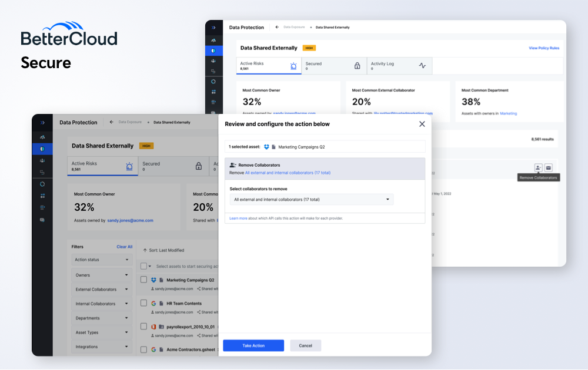Expand the External Collaborators filter dropdown
Image resolution: width=588 pixels, height=370 pixels.
(x=102, y=289)
